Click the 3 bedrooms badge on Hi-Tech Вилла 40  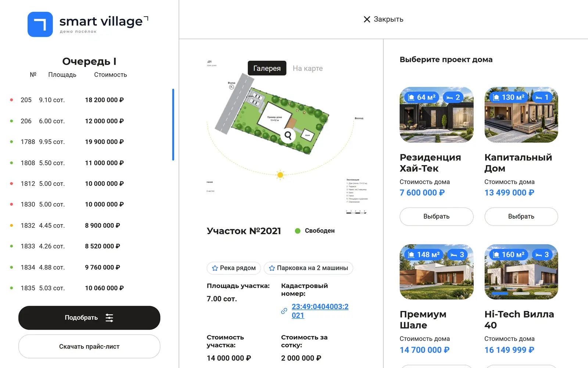(542, 255)
